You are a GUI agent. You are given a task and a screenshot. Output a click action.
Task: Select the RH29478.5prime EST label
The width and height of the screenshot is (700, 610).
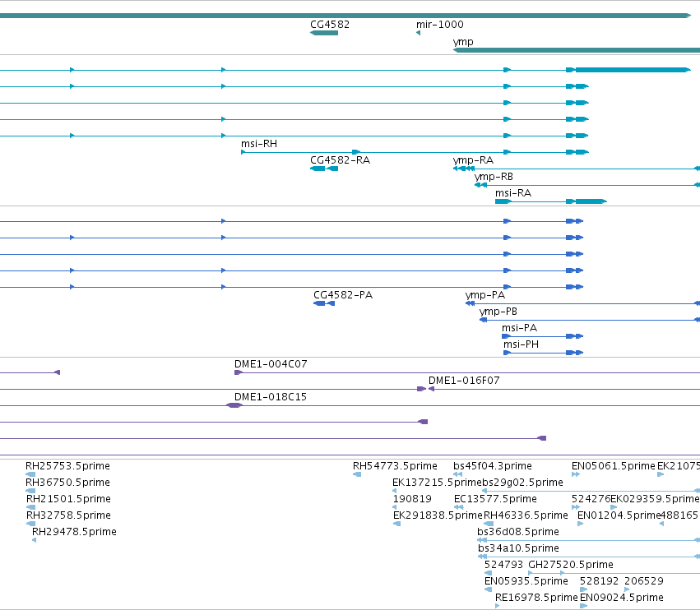74,532
